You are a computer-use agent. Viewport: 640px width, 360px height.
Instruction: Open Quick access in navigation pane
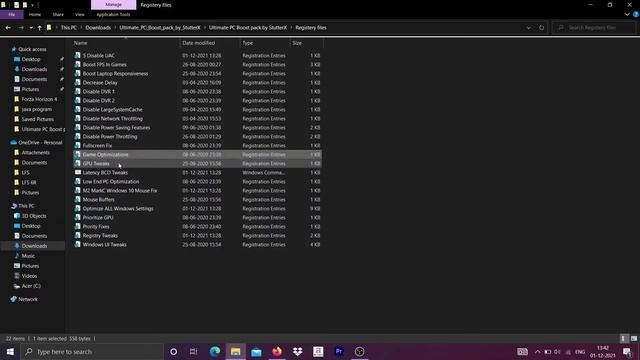pyautogui.click(x=32, y=49)
